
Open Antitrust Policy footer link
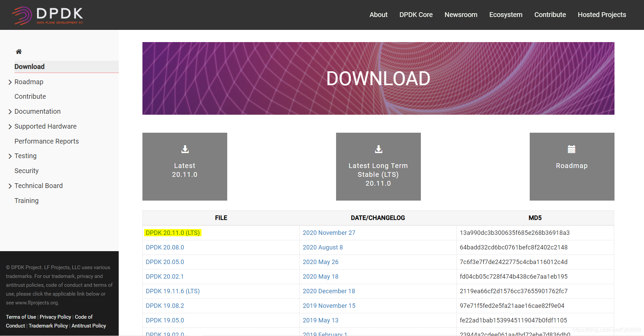(x=89, y=326)
